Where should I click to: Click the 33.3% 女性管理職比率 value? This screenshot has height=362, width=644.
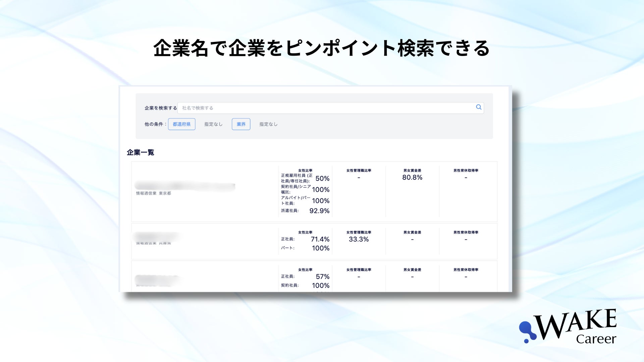tap(359, 239)
